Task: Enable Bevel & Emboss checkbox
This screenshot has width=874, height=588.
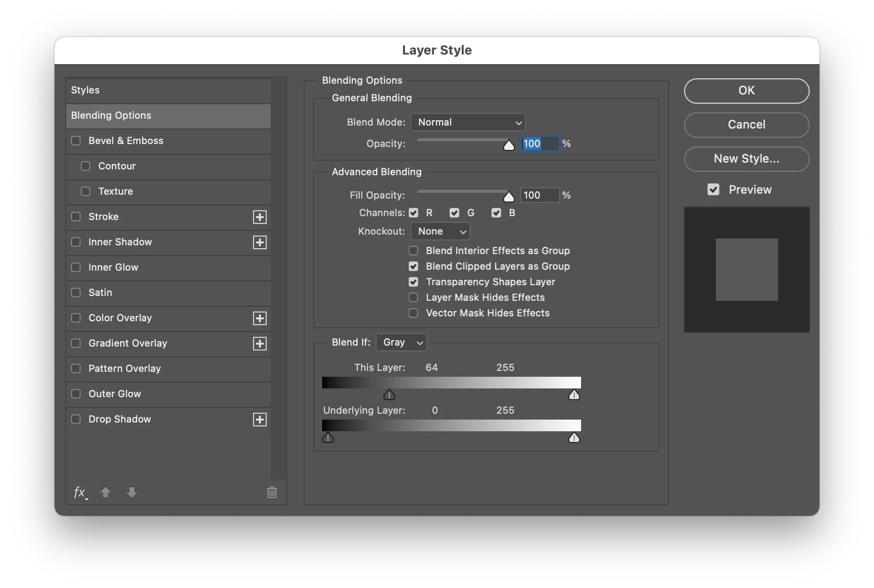Action: (x=76, y=141)
